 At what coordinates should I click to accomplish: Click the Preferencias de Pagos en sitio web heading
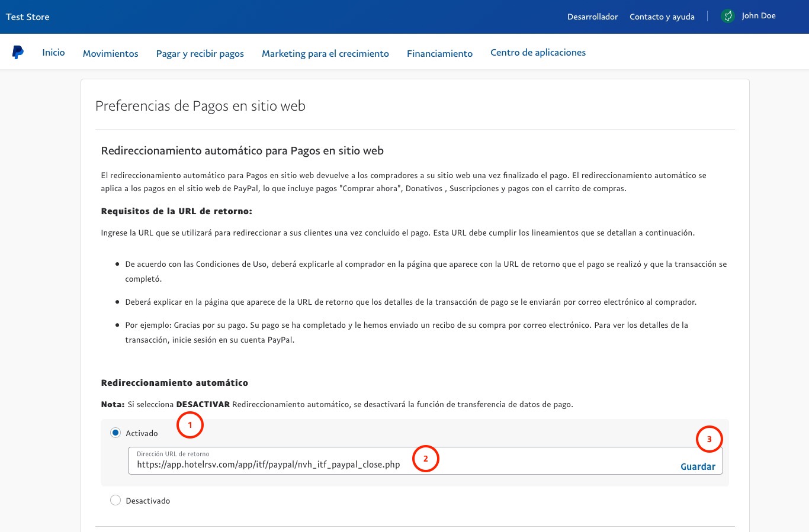pyautogui.click(x=200, y=106)
